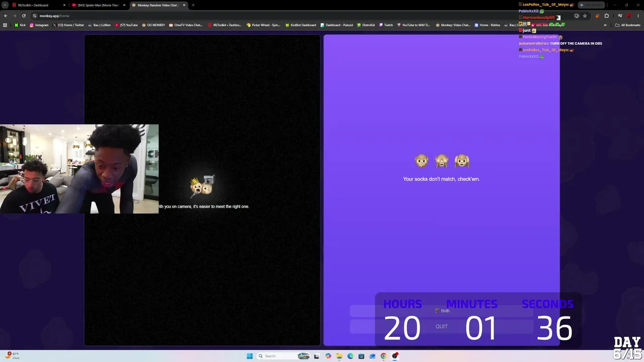Open the browser tab search dropdown
644x362 pixels.
5,5
